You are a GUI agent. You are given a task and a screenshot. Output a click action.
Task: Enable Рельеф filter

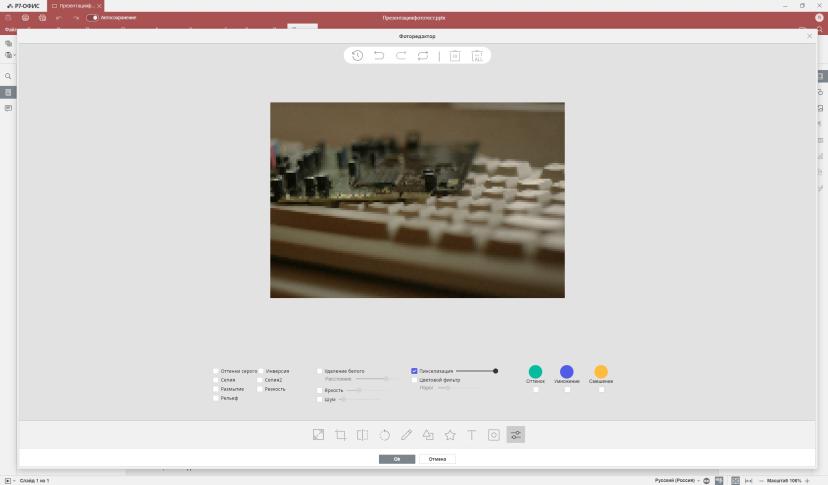pos(215,398)
